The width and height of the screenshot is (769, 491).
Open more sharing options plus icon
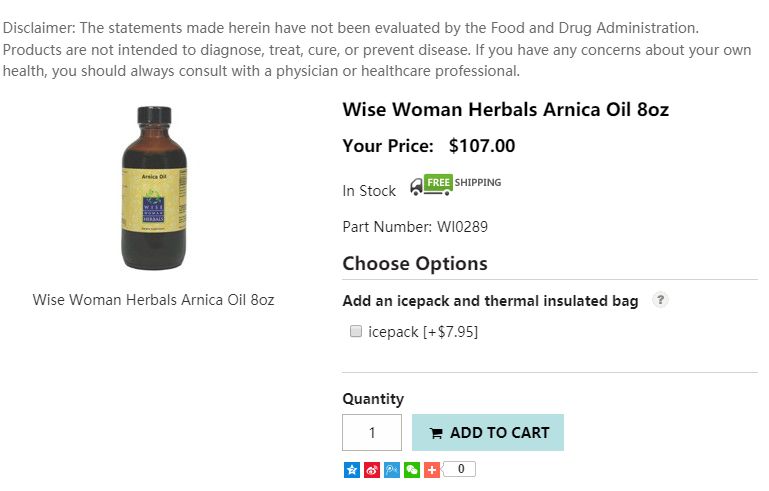431,469
